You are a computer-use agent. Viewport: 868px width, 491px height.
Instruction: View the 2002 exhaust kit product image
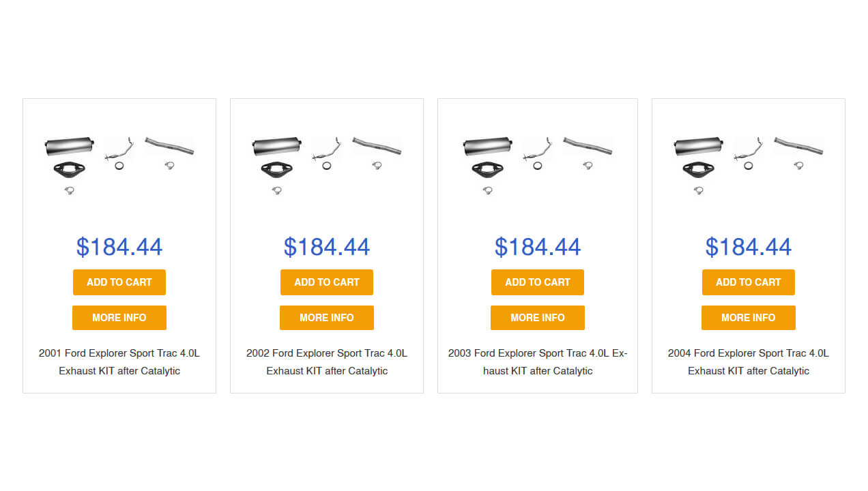[326, 164]
